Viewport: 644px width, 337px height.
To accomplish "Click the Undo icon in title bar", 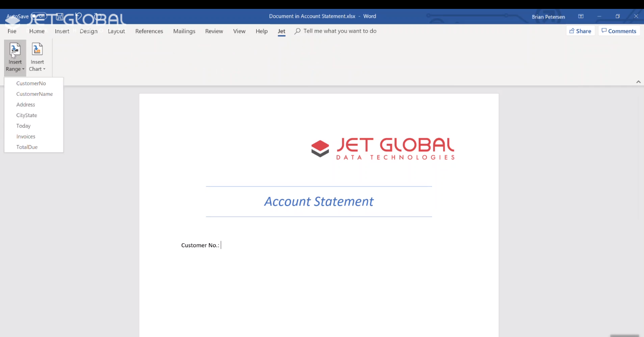I will point(79,17).
